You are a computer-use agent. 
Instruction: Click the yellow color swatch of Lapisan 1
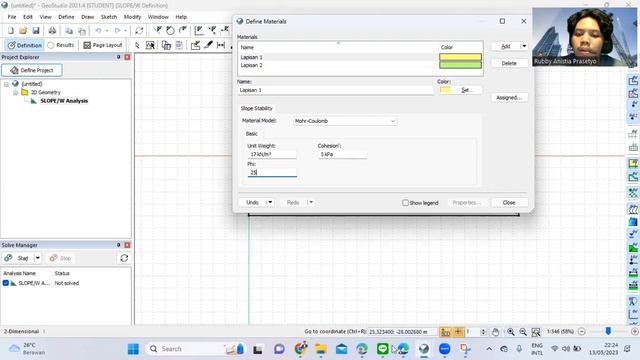460,57
